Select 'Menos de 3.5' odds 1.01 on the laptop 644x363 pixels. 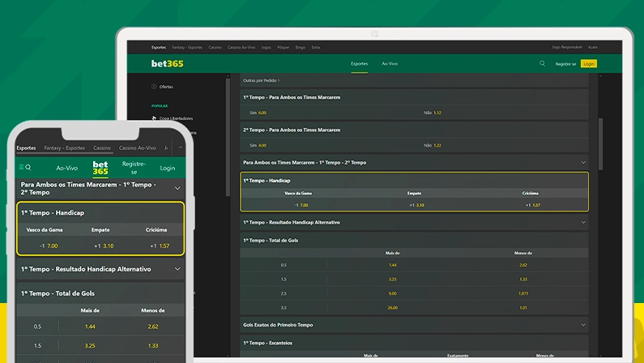(x=523, y=308)
